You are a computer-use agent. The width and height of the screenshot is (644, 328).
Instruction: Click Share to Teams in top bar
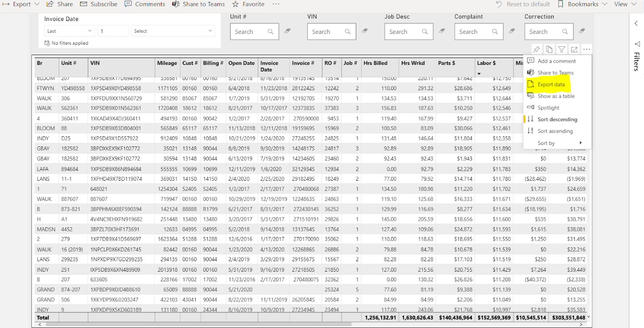click(x=198, y=4)
